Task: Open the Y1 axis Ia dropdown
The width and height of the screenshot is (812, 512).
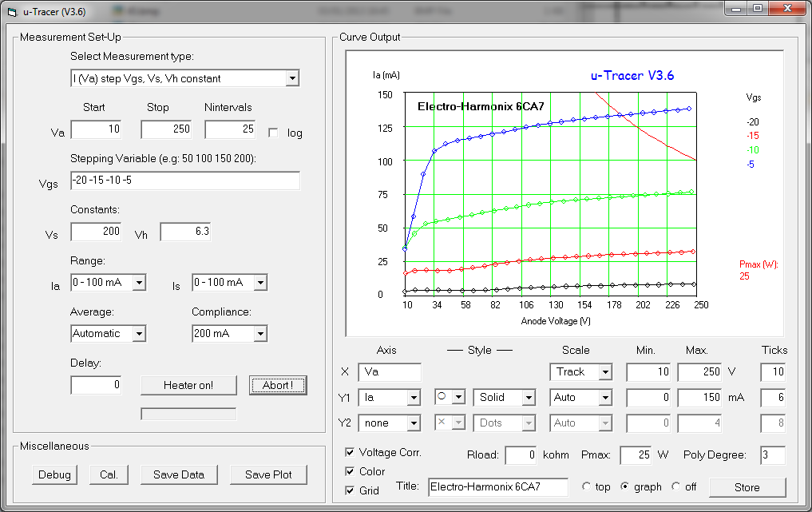Action: tap(414, 398)
